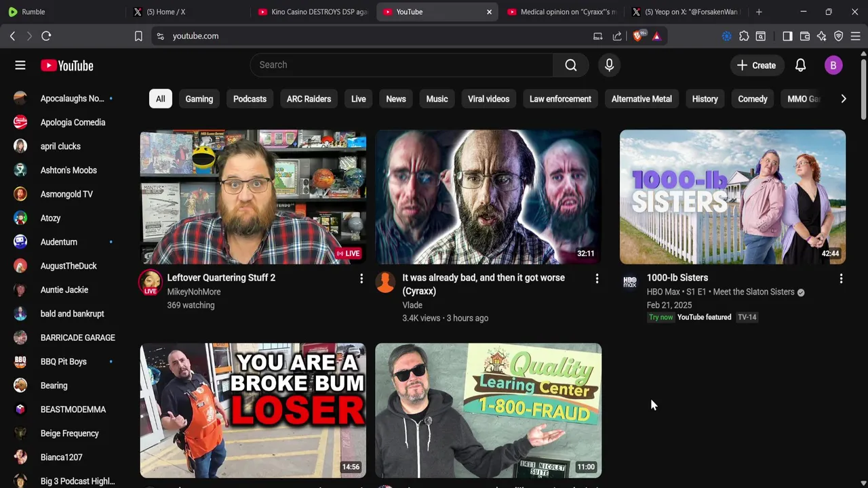This screenshot has height=488, width=868.
Task: Select the Podcasts filter chip
Action: point(250,99)
